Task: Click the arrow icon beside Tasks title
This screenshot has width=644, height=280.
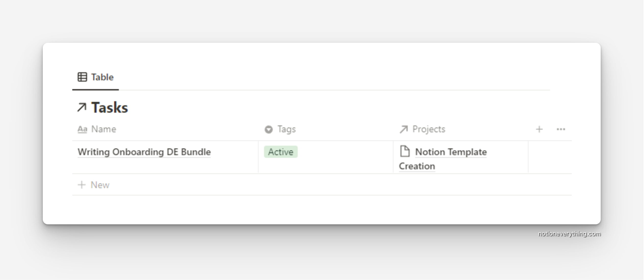Action: point(82,107)
